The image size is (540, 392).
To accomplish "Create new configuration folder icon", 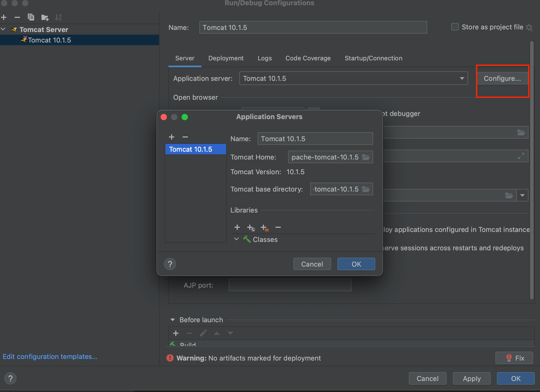I will coord(45,18).
